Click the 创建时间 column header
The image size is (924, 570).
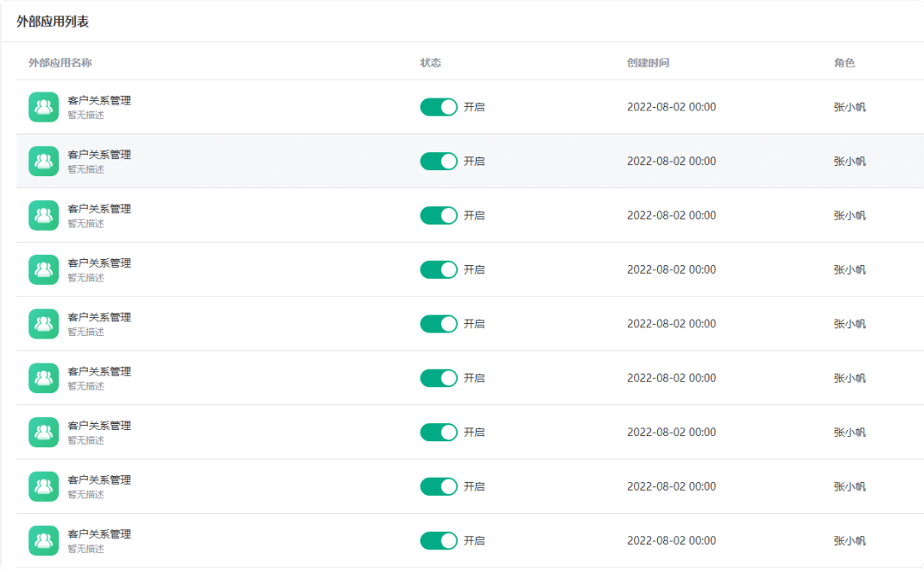pos(648,62)
